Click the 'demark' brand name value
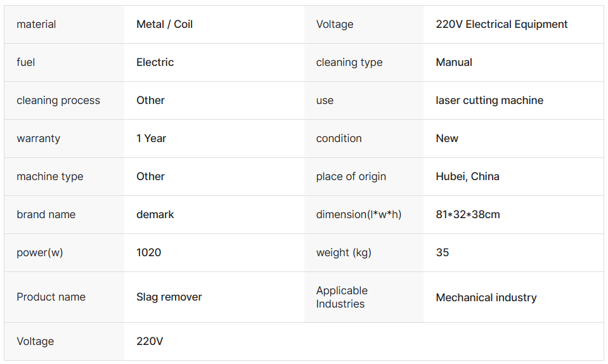 (155, 215)
